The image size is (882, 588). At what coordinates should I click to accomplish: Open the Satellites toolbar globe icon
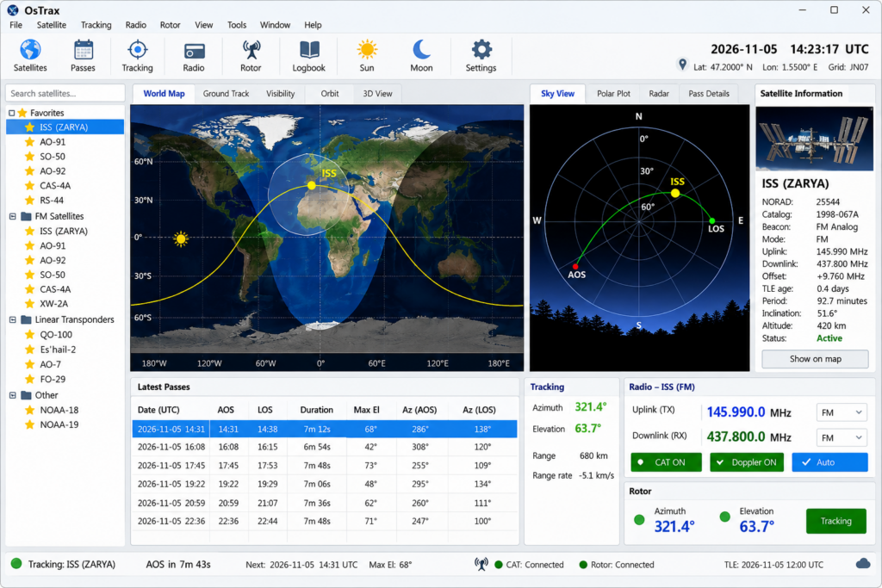point(30,49)
